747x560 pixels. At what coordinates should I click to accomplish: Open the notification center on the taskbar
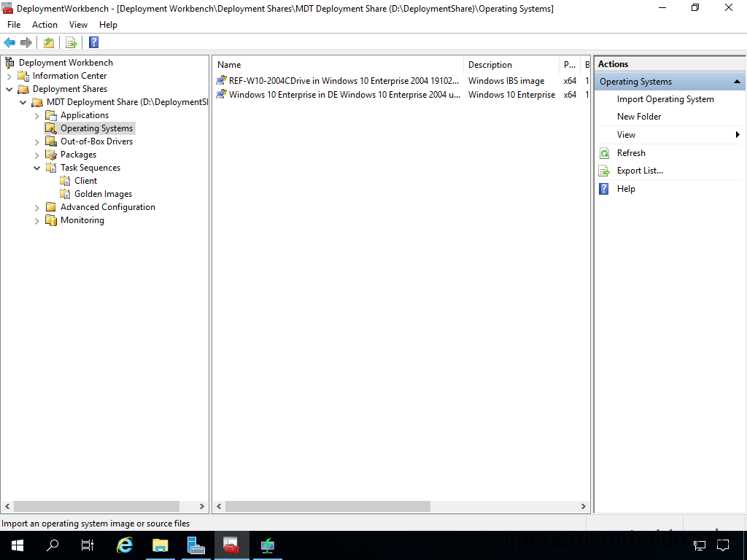(723, 545)
